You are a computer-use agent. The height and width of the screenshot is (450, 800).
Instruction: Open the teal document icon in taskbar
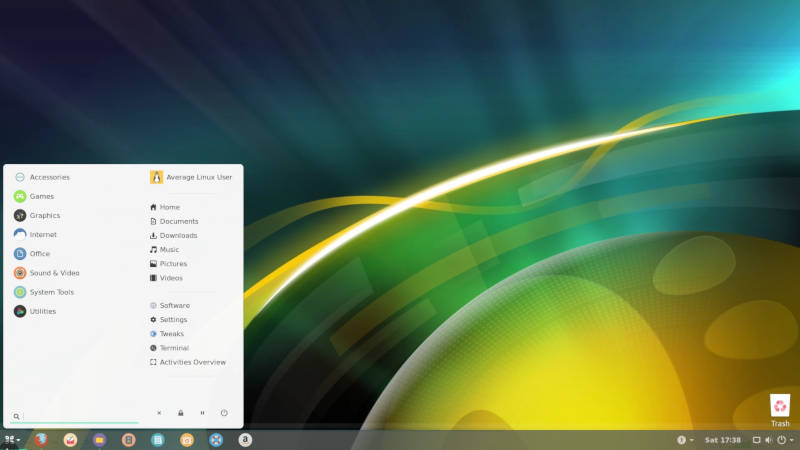click(158, 440)
